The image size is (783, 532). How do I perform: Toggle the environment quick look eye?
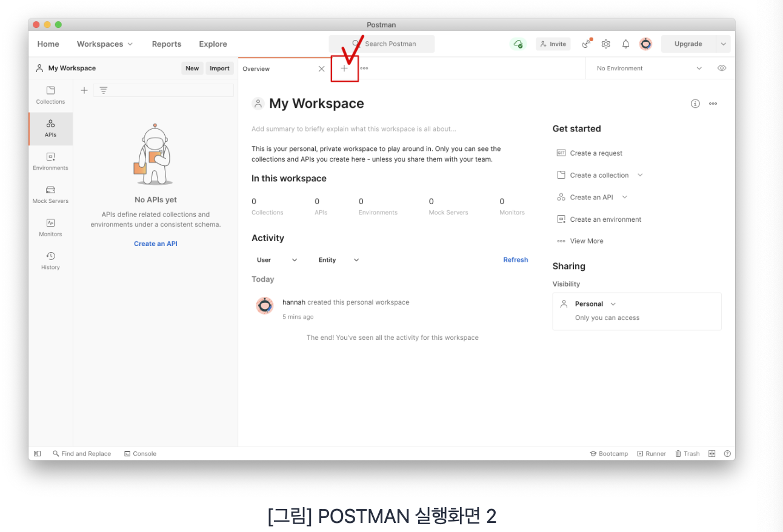(x=722, y=68)
